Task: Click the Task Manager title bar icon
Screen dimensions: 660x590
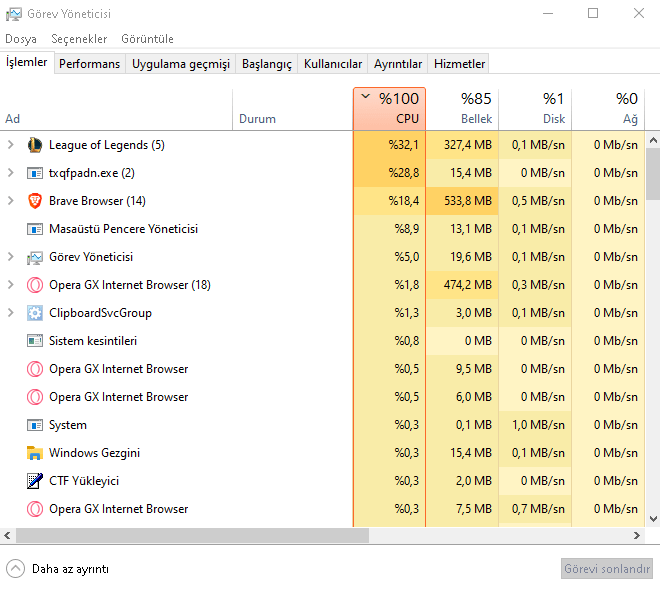Action: pyautogui.click(x=13, y=14)
